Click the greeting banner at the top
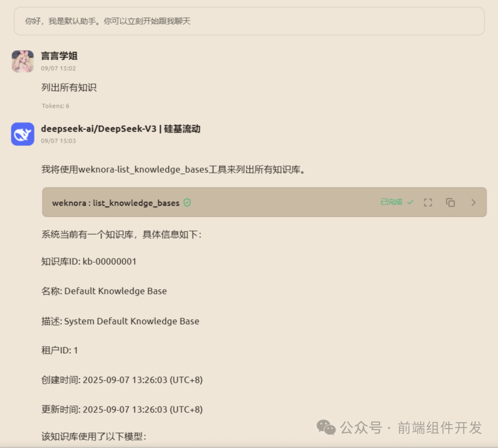 click(249, 21)
